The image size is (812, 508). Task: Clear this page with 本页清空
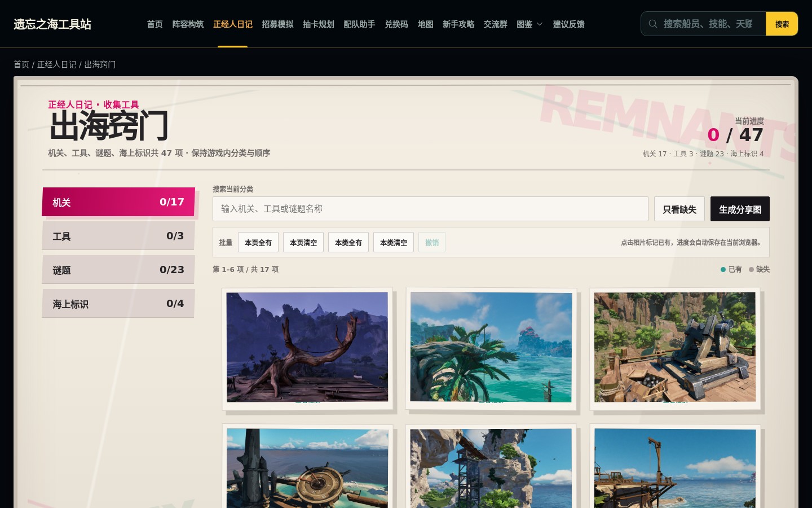pyautogui.click(x=303, y=242)
